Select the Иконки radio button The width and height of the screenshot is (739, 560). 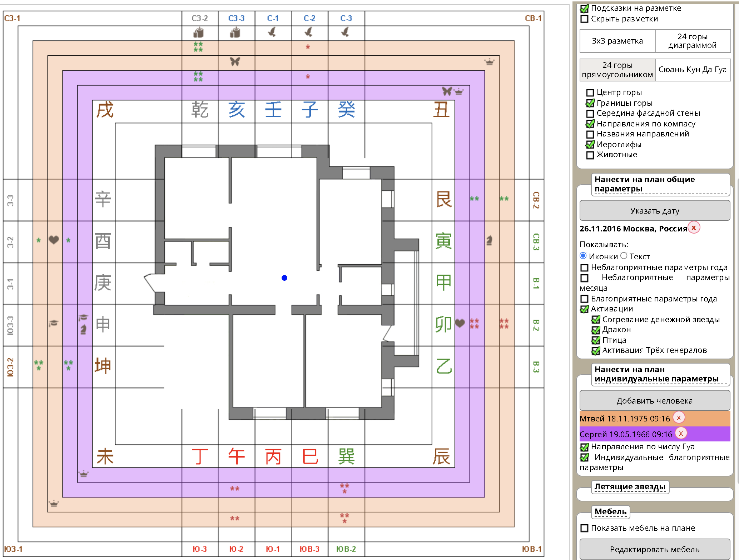tap(583, 256)
